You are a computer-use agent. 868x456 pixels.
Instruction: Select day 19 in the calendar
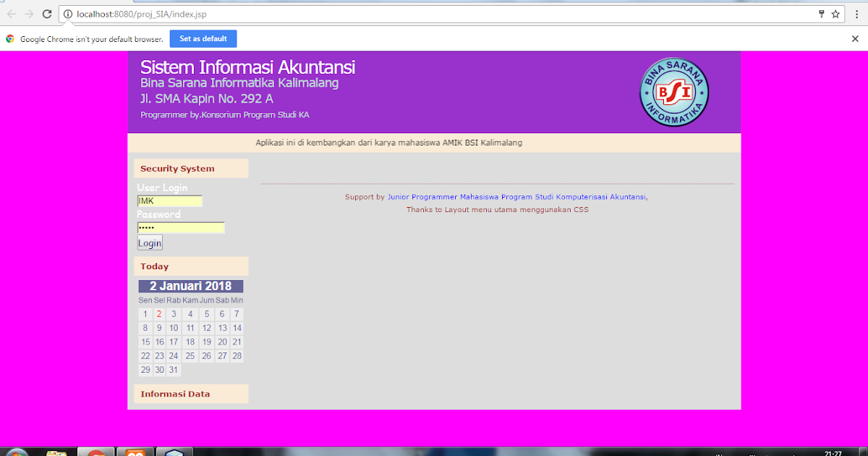206,342
